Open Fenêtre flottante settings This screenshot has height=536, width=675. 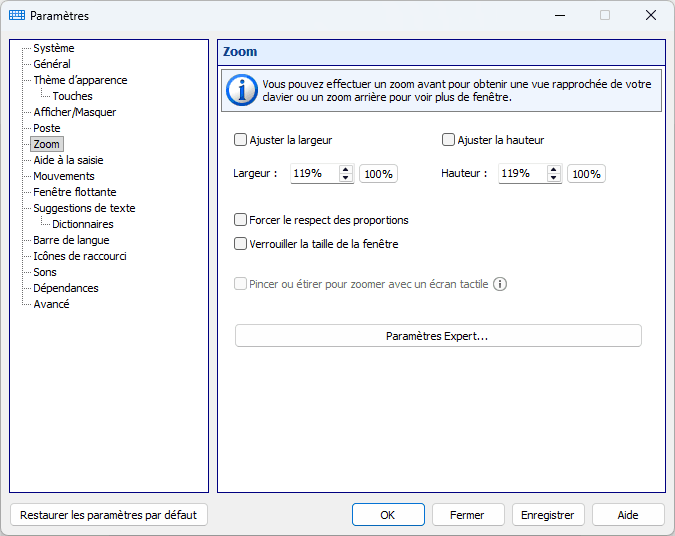[x=75, y=192]
